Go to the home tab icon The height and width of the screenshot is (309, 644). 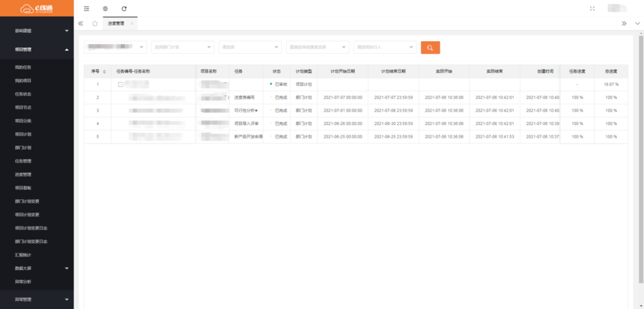tap(95, 23)
